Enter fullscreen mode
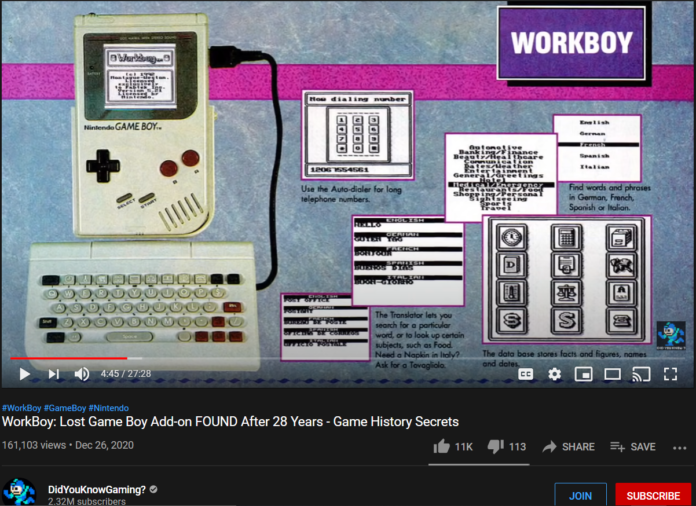696x506 pixels. coord(670,374)
